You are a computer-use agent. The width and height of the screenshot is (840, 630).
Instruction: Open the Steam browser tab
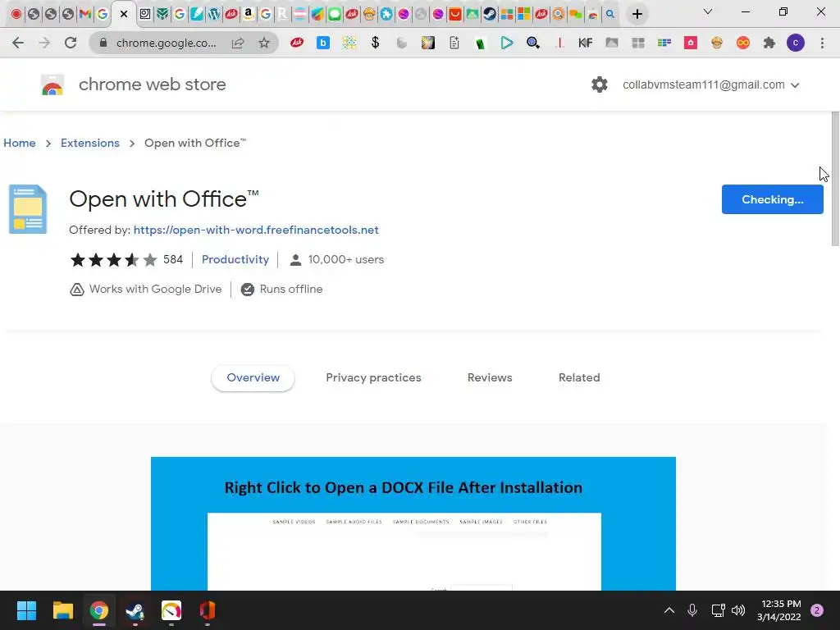(489, 15)
